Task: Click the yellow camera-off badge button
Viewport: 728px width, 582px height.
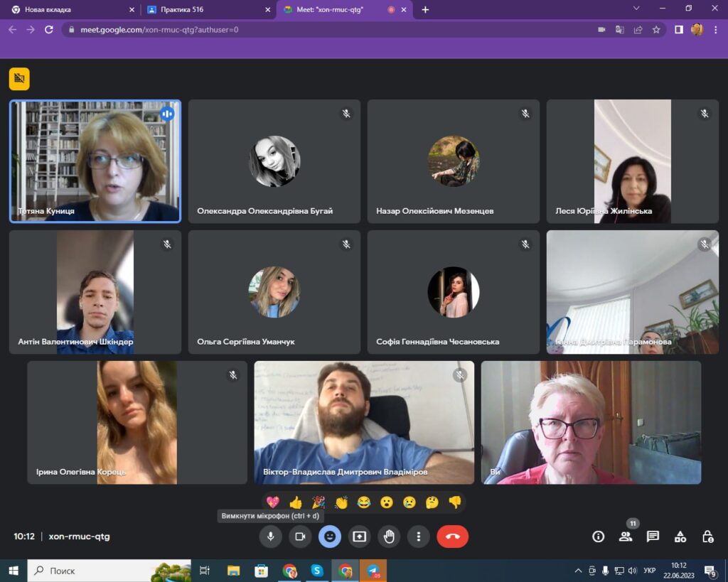Action: (x=19, y=79)
